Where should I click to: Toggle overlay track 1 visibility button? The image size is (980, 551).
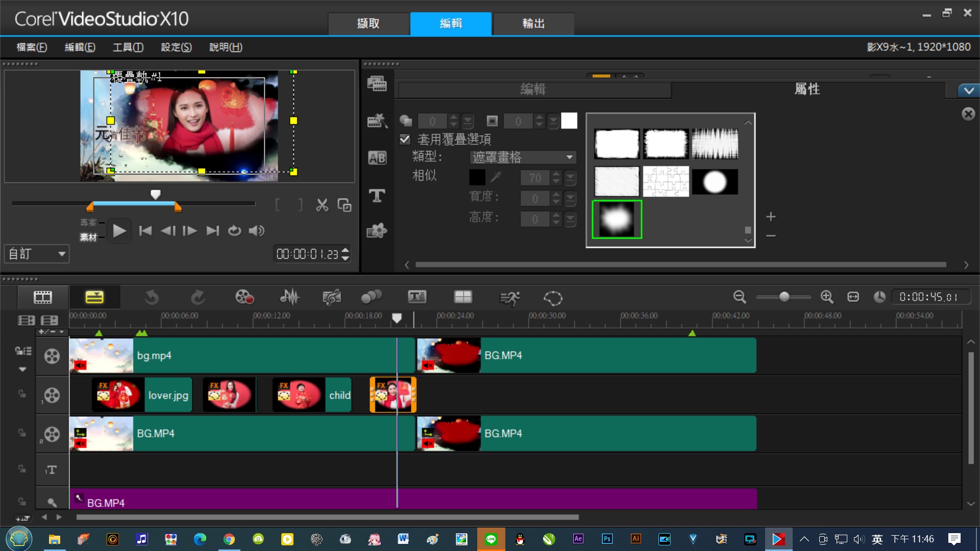coord(52,395)
